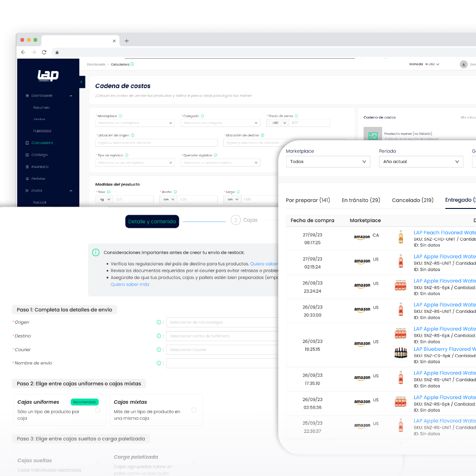Select the Cajas uniformes radio option
476x476 pixels.
[x=98, y=410]
